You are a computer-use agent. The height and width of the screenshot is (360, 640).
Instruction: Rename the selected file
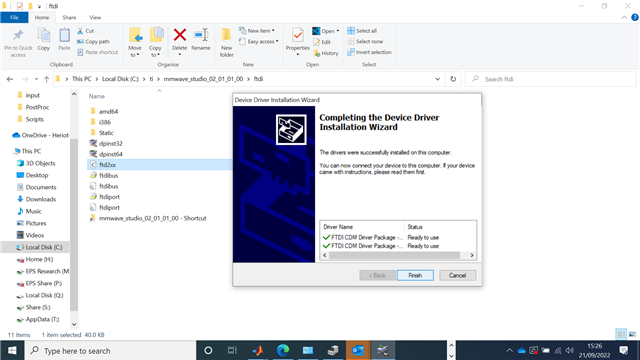click(201, 40)
